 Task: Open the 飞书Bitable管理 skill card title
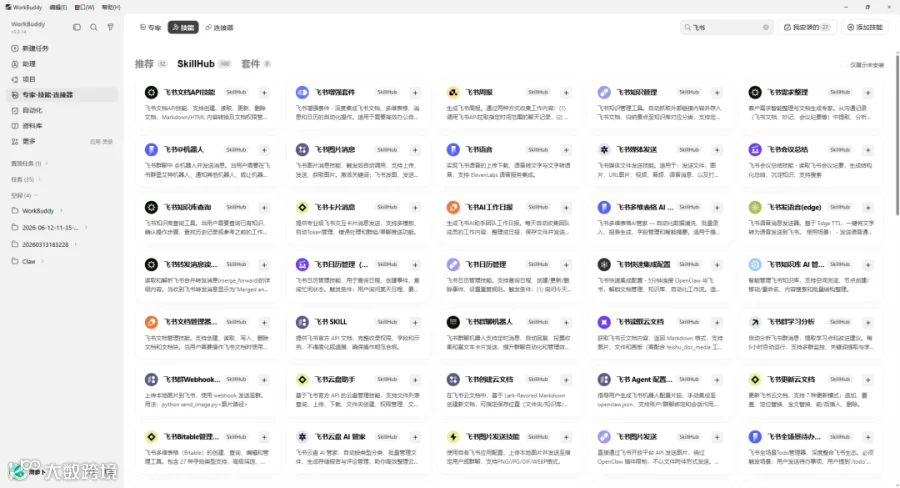click(x=191, y=437)
